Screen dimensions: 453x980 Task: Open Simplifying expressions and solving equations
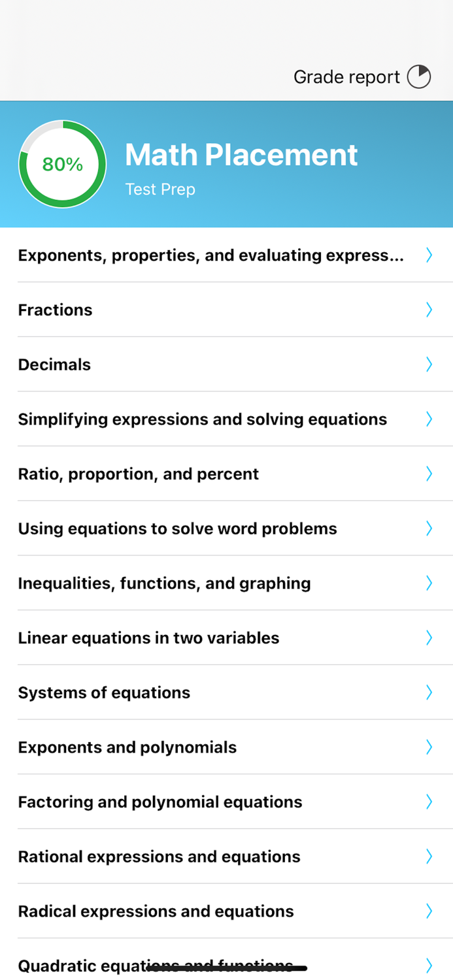click(203, 419)
